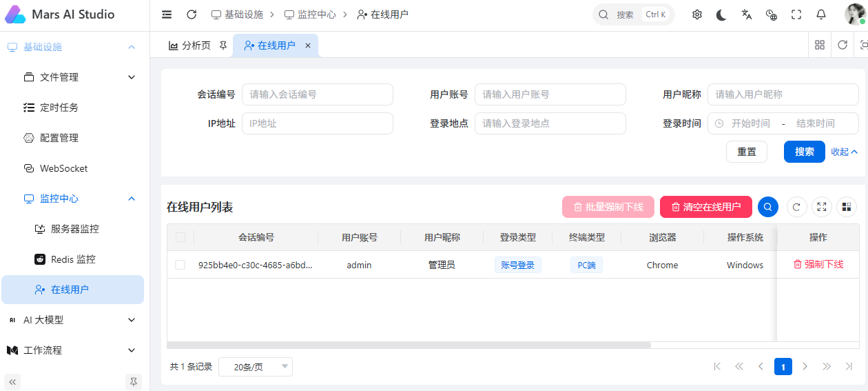This screenshot has width=868, height=391.
Task: Open Redis 监控 page
Action: 74,259
